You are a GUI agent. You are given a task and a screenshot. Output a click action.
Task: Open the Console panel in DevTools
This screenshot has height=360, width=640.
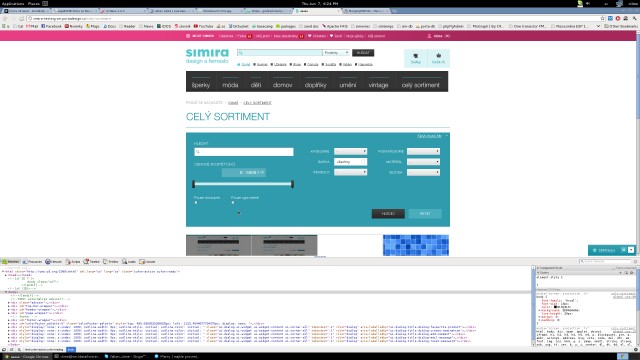(x=148, y=262)
